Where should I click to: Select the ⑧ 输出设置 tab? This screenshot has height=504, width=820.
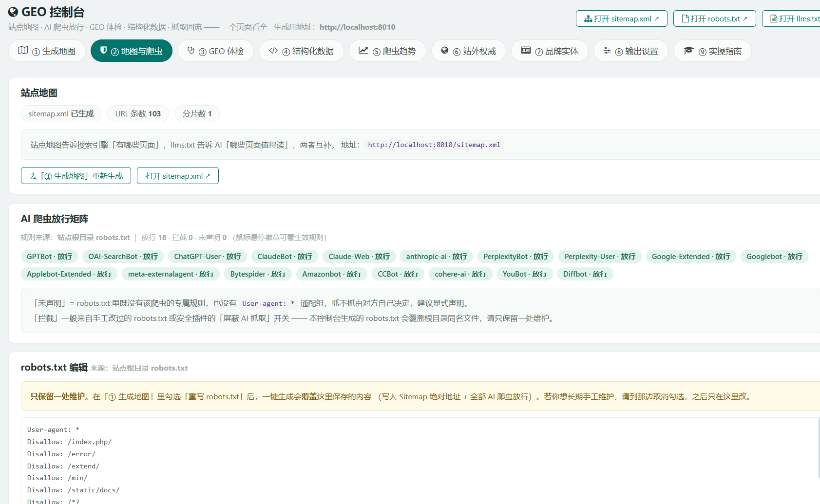click(630, 51)
